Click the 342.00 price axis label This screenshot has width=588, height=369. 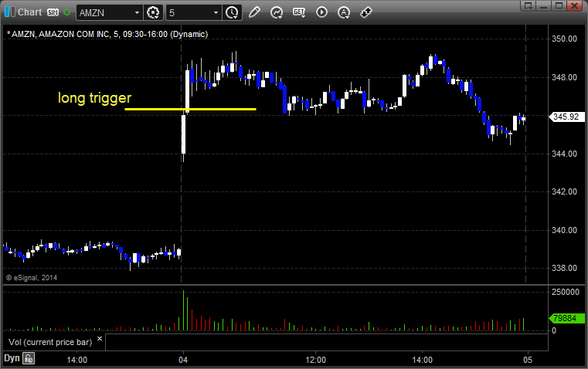564,191
